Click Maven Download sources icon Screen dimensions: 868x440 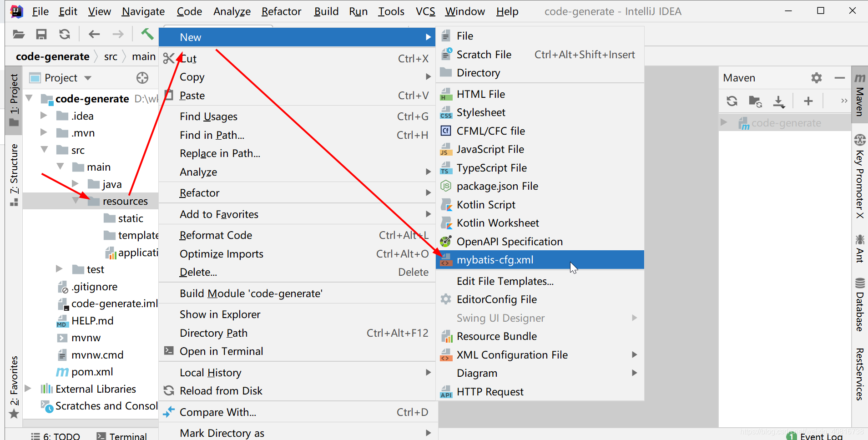[779, 101]
